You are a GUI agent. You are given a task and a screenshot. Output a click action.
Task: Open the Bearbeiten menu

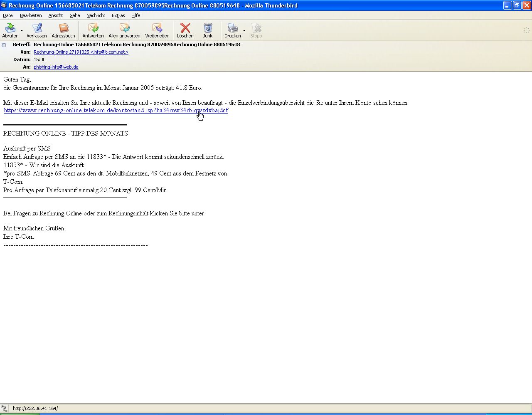click(x=31, y=15)
